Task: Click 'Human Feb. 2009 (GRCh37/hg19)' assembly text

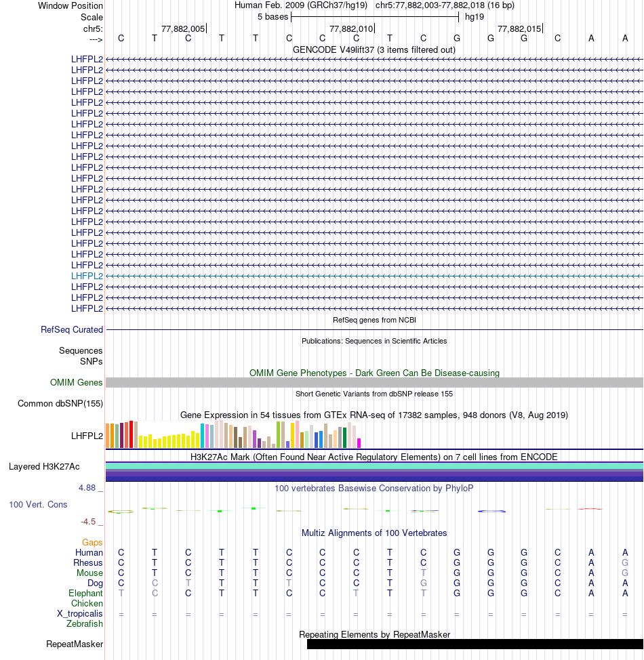Action: click(301, 5)
